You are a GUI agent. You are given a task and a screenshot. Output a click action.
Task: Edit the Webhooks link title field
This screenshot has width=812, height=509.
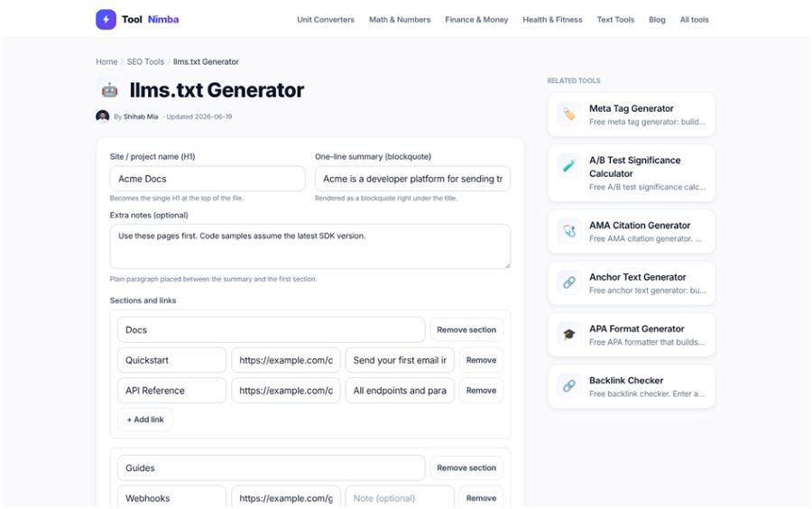172,497
